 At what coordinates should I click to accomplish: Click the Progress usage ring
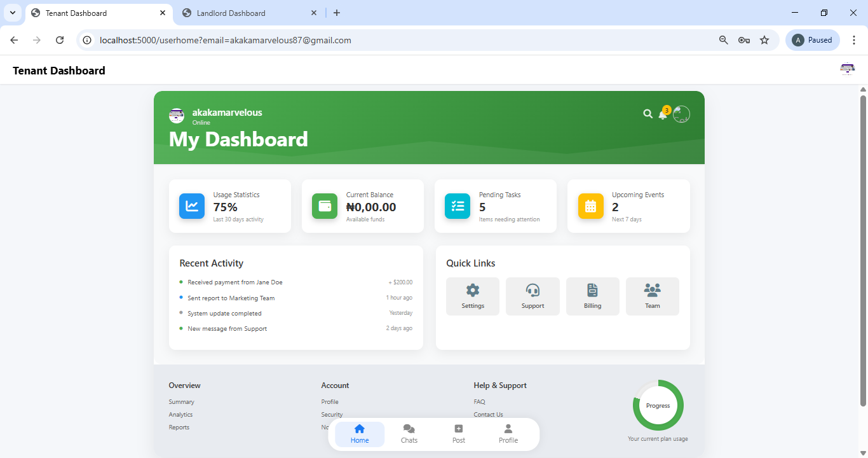[x=658, y=405]
